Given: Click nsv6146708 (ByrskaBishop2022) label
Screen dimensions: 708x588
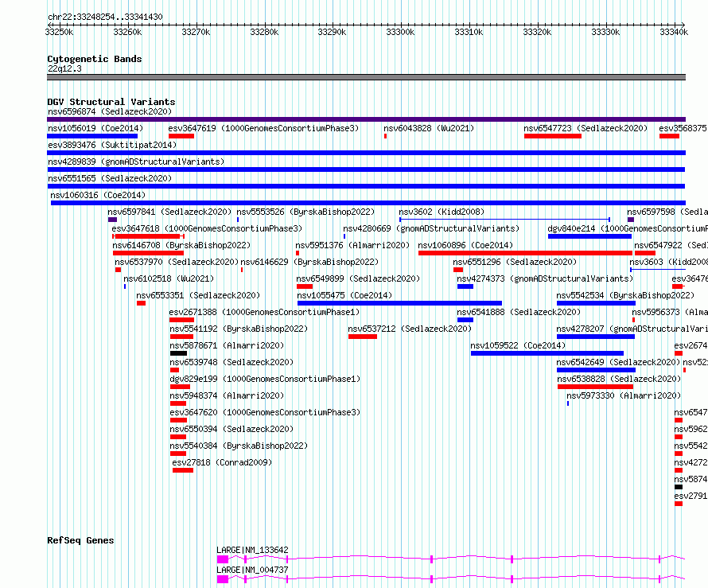Looking at the screenshot, I should pos(181,245).
